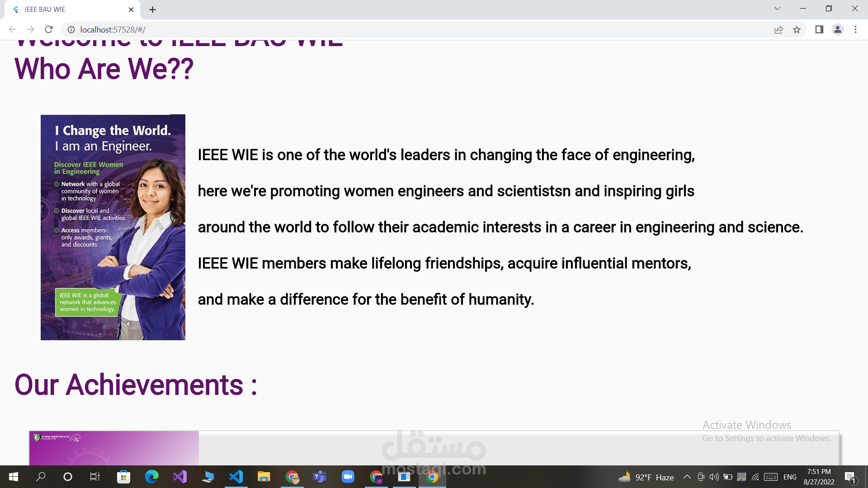Click the 'I Change the World' poster image
The width and height of the screenshot is (868, 488).
[x=113, y=227]
